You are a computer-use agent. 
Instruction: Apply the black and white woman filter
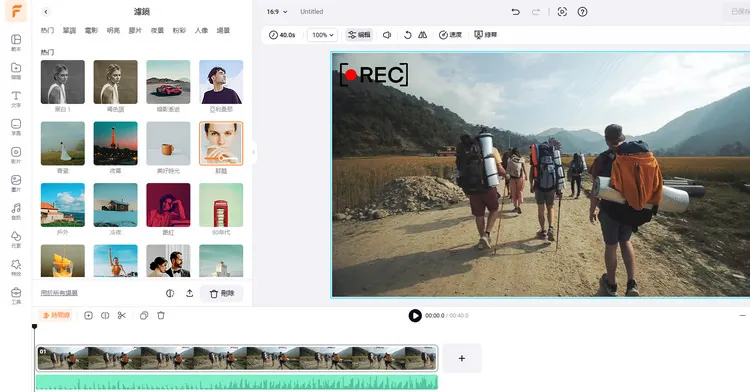pos(63,82)
